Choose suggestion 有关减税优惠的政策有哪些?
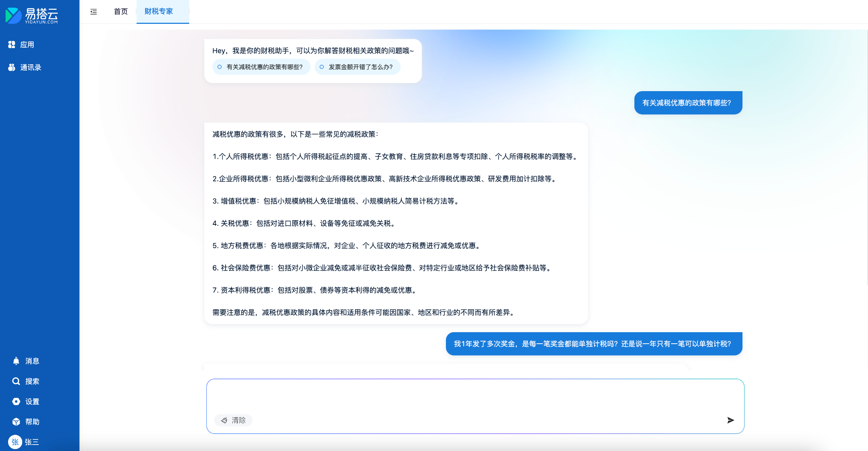 (261, 67)
